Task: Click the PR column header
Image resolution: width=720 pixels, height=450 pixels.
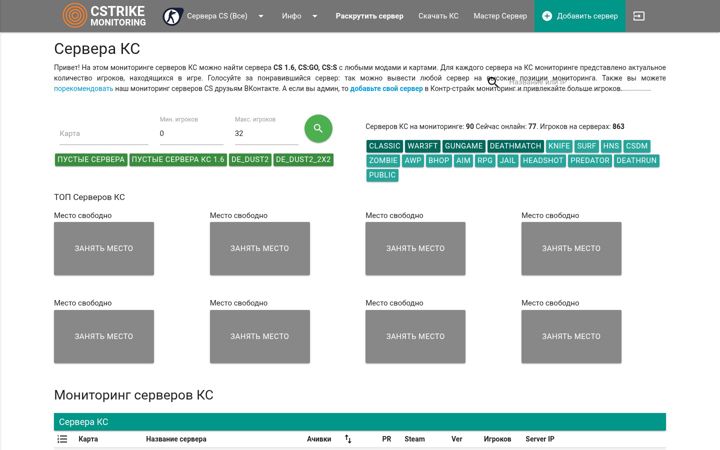Action: (x=387, y=439)
